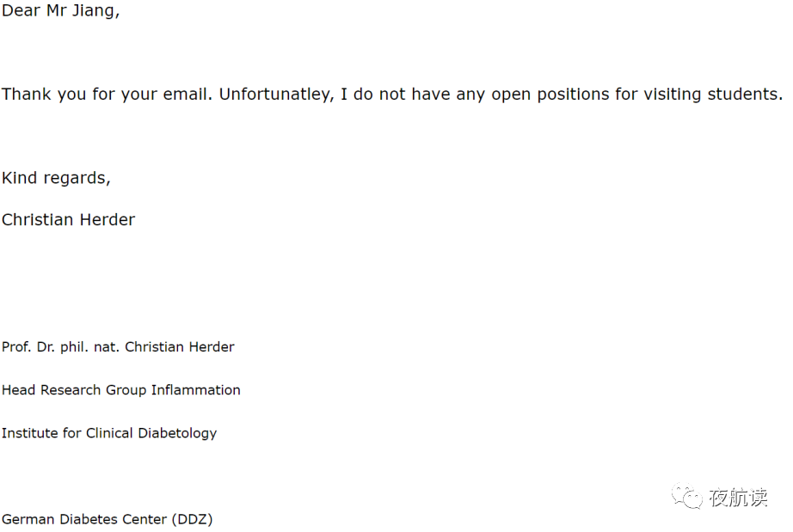The image size is (793, 532).
Task: Click the "Kind regards," closing line
Action: click(x=56, y=178)
